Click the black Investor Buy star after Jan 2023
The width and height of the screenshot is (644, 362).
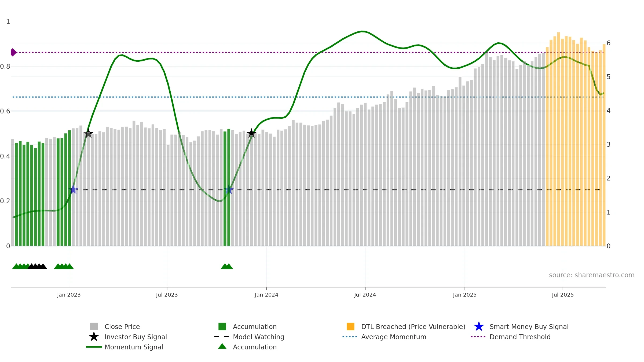coord(88,133)
